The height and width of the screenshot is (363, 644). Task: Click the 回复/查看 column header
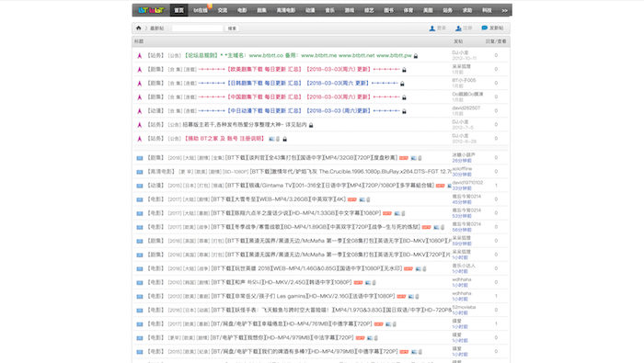496,41
